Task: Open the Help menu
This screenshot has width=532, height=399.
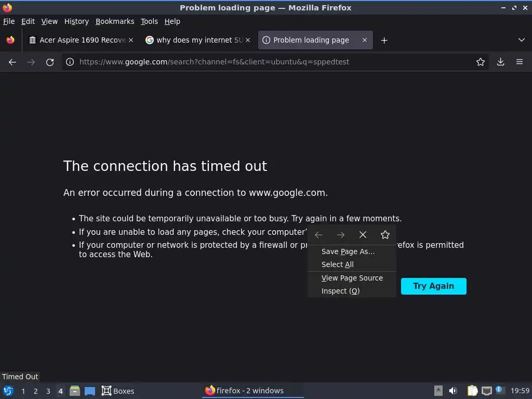Action: point(172,21)
